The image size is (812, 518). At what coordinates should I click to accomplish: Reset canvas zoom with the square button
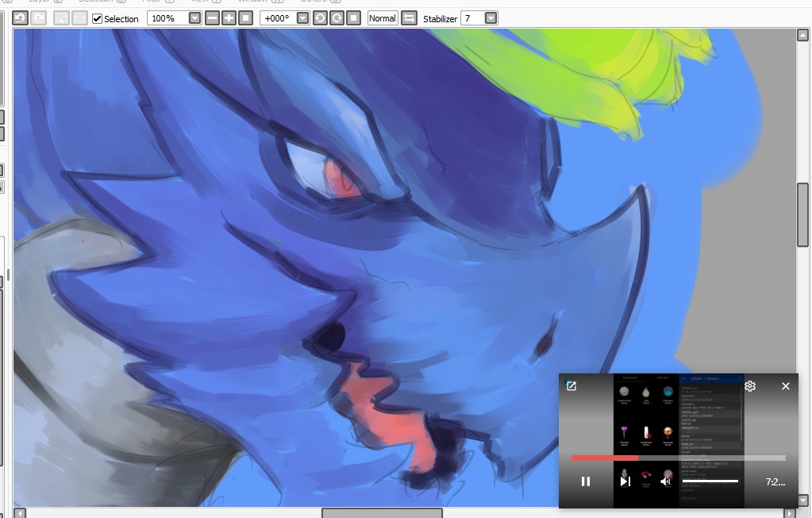point(245,18)
